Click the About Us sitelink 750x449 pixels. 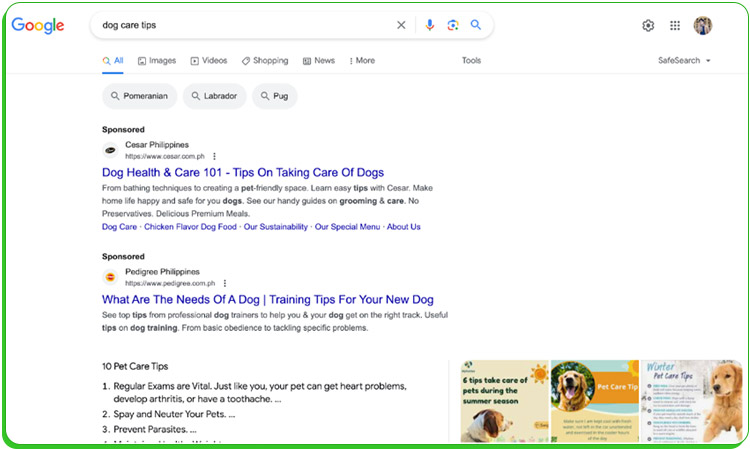point(404,227)
